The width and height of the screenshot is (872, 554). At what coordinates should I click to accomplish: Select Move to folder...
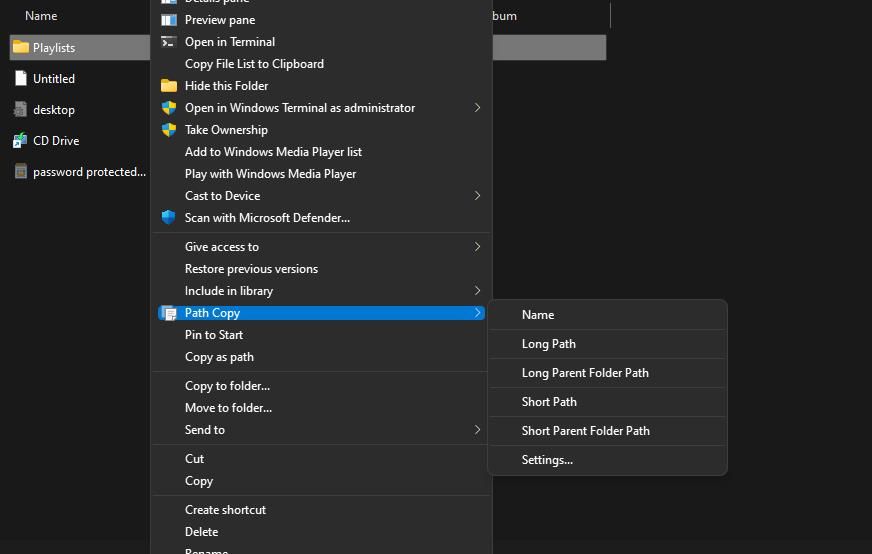click(x=321, y=408)
